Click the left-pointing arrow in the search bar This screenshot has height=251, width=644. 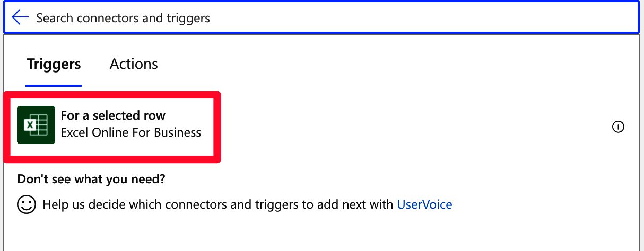[20, 17]
